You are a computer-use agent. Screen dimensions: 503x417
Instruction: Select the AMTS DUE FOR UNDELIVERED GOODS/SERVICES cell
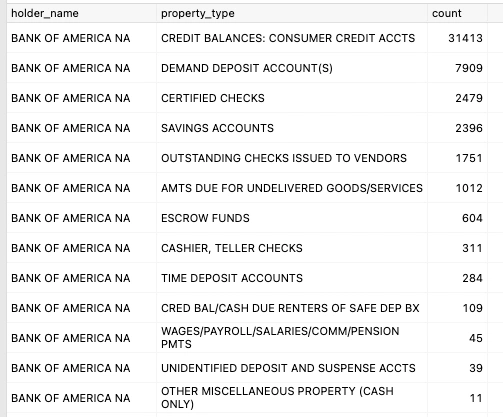[292, 188]
